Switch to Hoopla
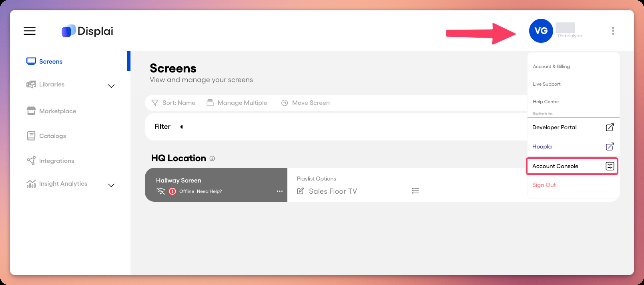Screen dimensions: 644x285 pyautogui.click(x=542, y=147)
